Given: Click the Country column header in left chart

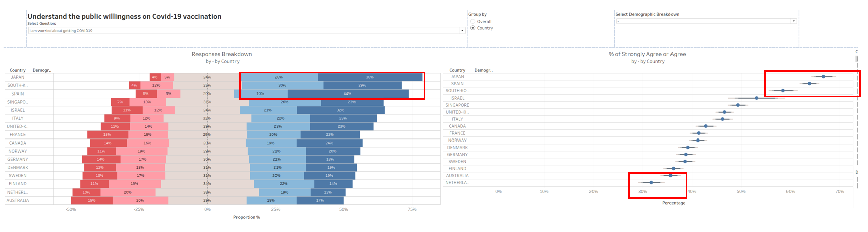Looking at the screenshot, I should coord(17,70).
